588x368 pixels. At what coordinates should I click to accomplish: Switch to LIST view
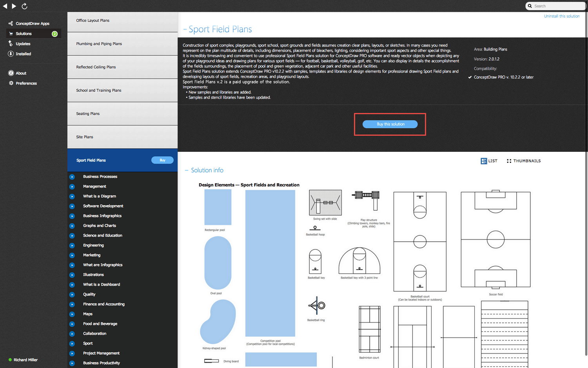coord(489,161)
